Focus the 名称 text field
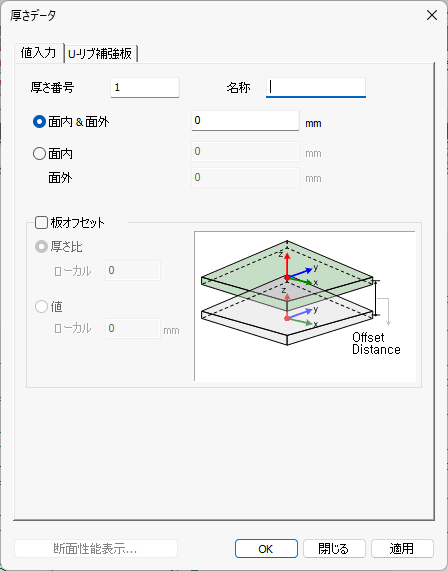This screenshot has width=448, height=571. click(316, 87)
